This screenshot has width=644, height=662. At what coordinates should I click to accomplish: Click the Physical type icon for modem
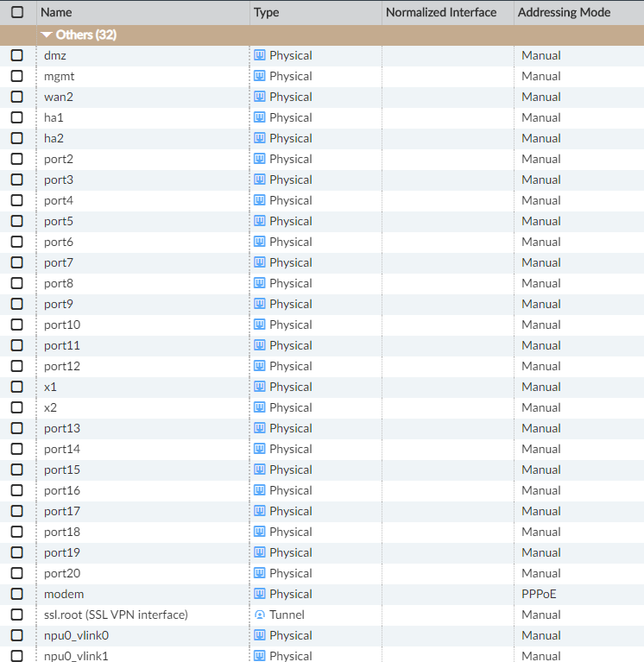click(x=260, y=594)
